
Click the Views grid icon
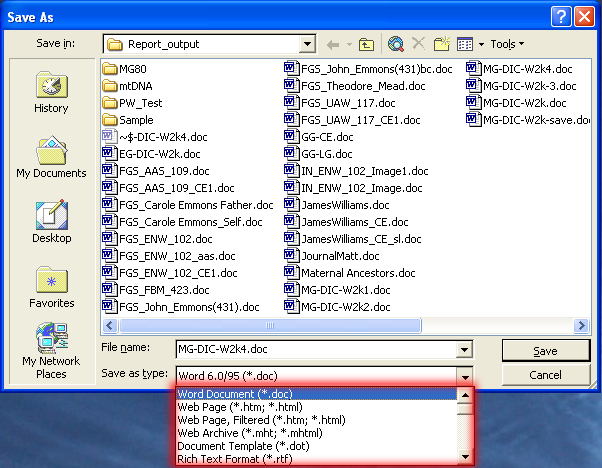465,44
